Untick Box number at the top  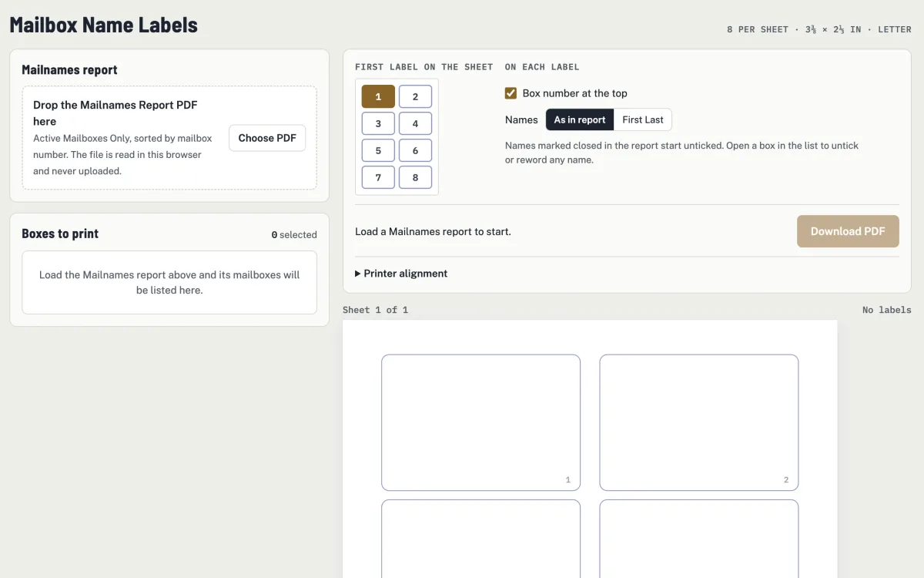[x=511, y=93]
